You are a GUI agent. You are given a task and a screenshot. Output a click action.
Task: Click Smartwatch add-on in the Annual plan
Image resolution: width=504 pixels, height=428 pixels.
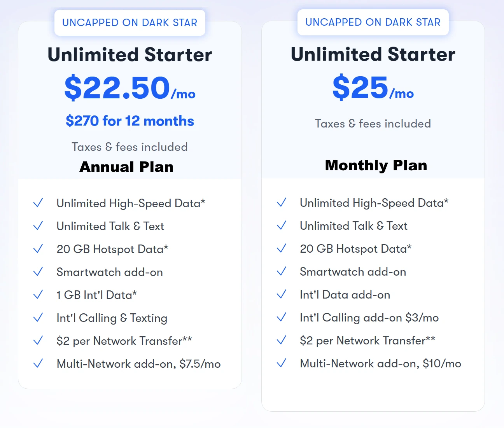point(110,272)
